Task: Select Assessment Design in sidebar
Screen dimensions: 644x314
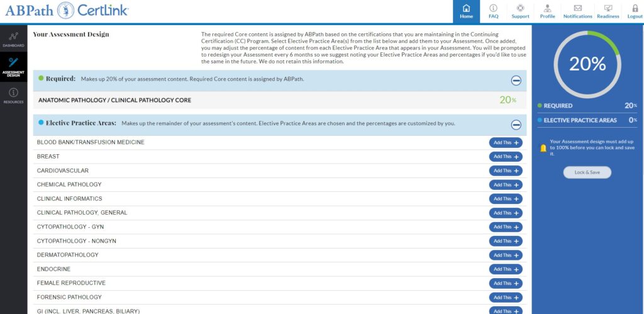Action: 13,67
